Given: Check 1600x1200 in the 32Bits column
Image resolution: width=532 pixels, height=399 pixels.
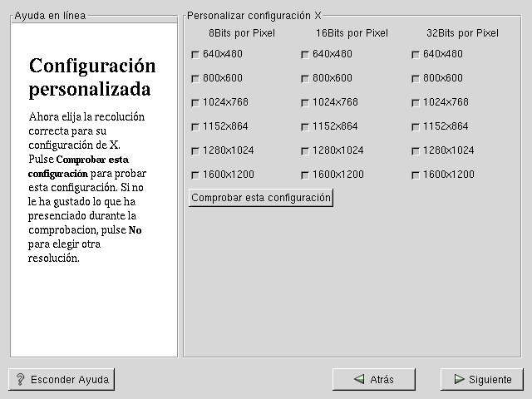Looking at the screenshot, I should point(416,175).
